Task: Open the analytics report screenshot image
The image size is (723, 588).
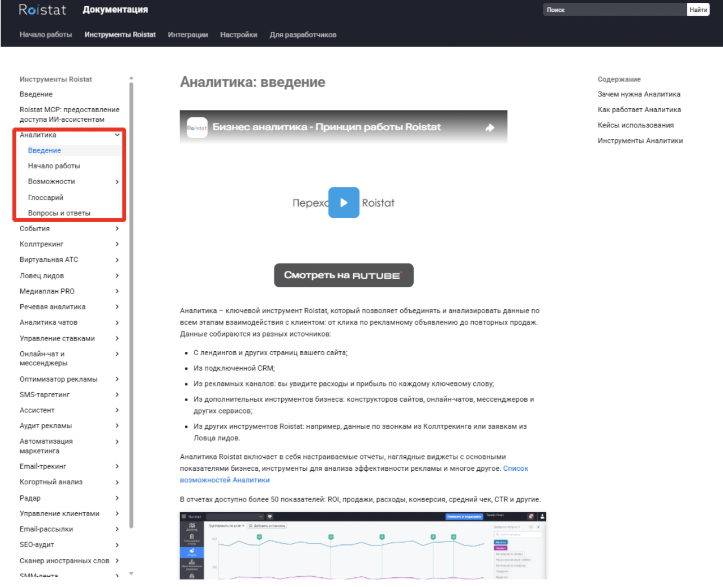Action: (x=363, y=545)
